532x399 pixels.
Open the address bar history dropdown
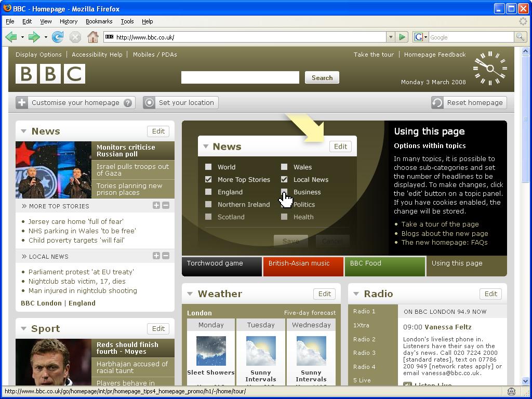[x=391, y=37]
